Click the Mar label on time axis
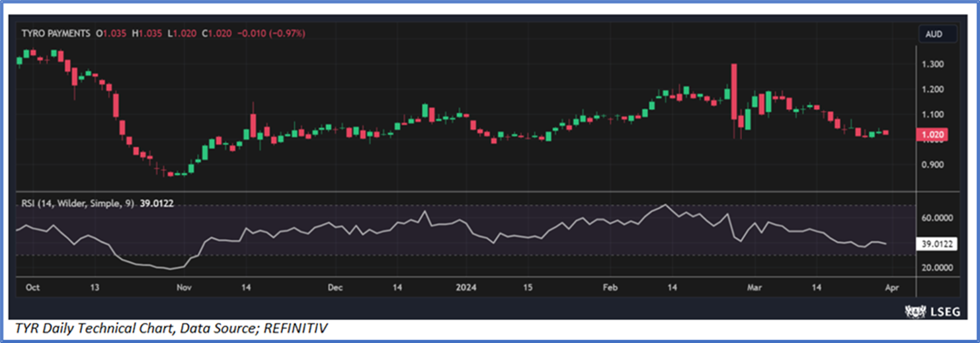Image resolution: width=980 pixels, height=343 pixels. coord(755,288)
